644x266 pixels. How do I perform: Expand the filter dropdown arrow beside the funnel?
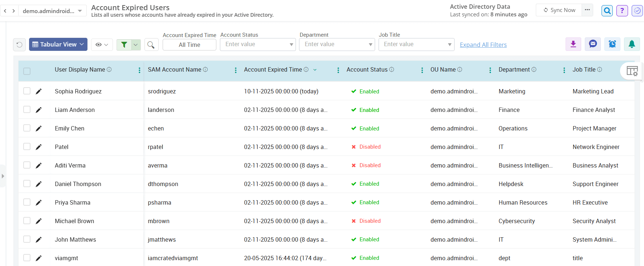[x=136, y=45]
